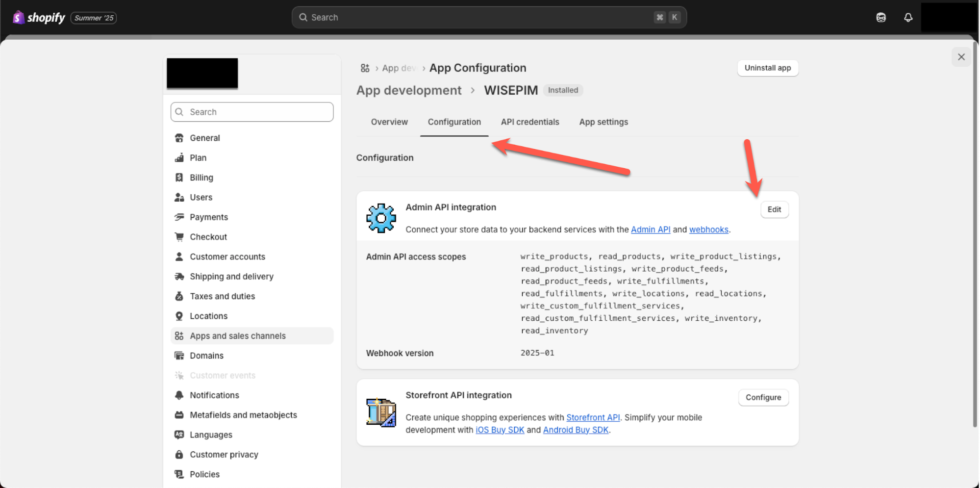Select the Apps and sales channels icon
Screen dimensions: 980x488
click(179, 335)
